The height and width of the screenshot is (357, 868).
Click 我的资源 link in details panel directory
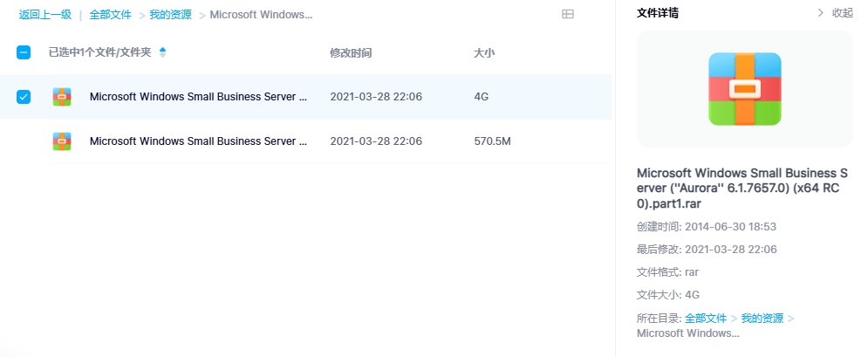763,319
